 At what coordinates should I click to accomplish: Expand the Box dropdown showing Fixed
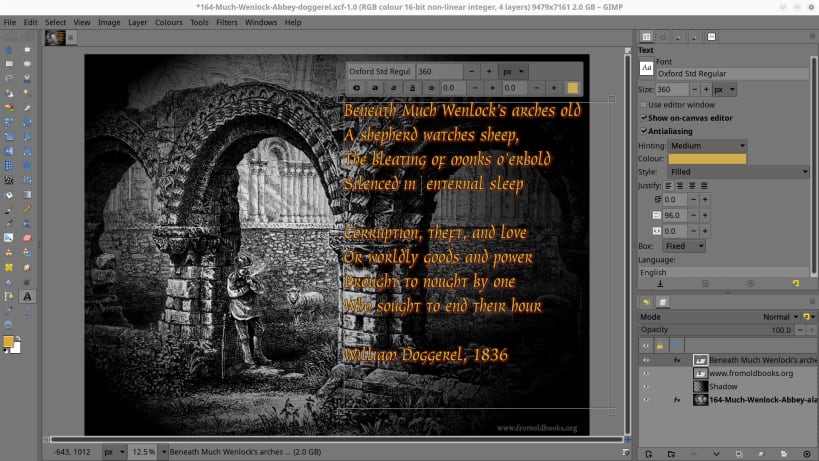click(x=684, y=246)
